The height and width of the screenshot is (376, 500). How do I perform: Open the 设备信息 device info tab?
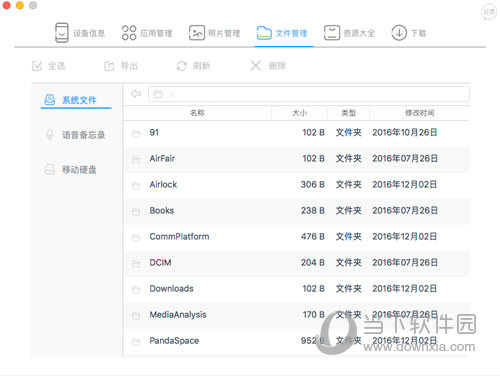coord(80,33)
